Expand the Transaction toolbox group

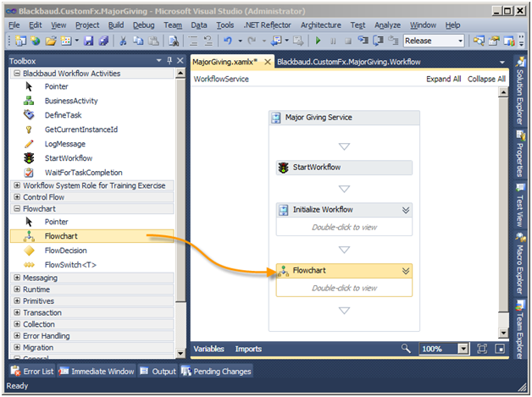tap(17, 312)
